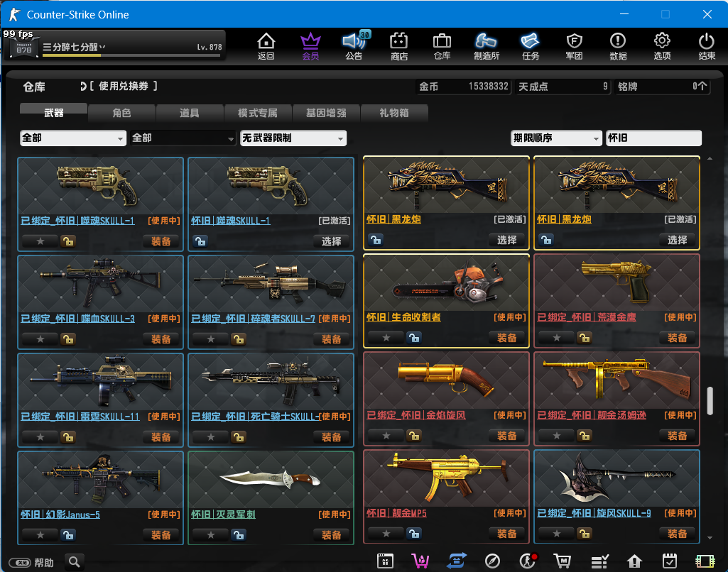Open the 基因增强 tab
The width and height of the screenshot is (728, 572).
tap(326, 113)
